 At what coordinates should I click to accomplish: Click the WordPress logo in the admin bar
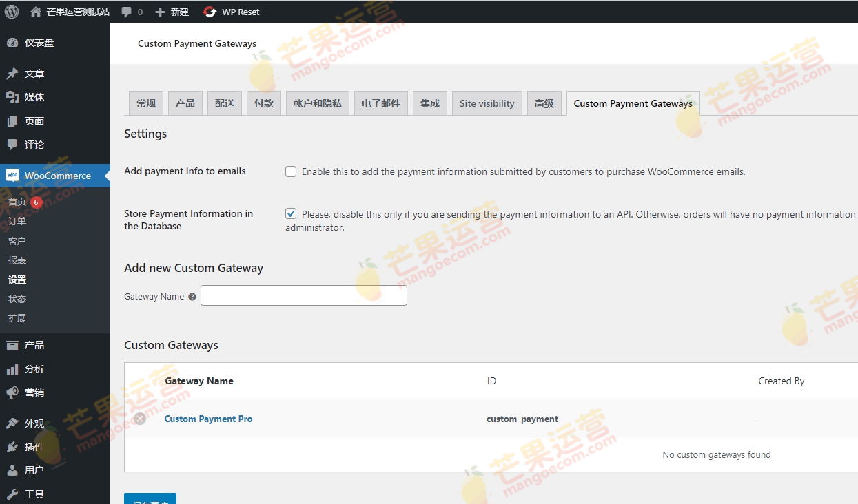tap(11, 11)
